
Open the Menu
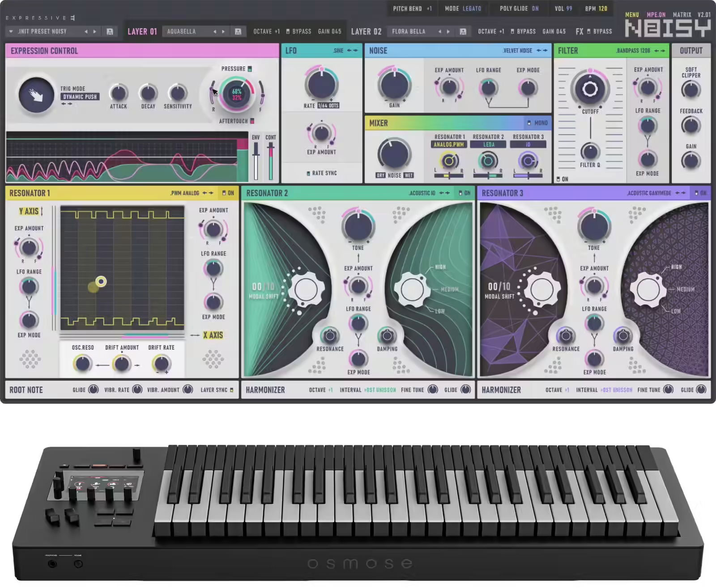(x=632, y=15)
